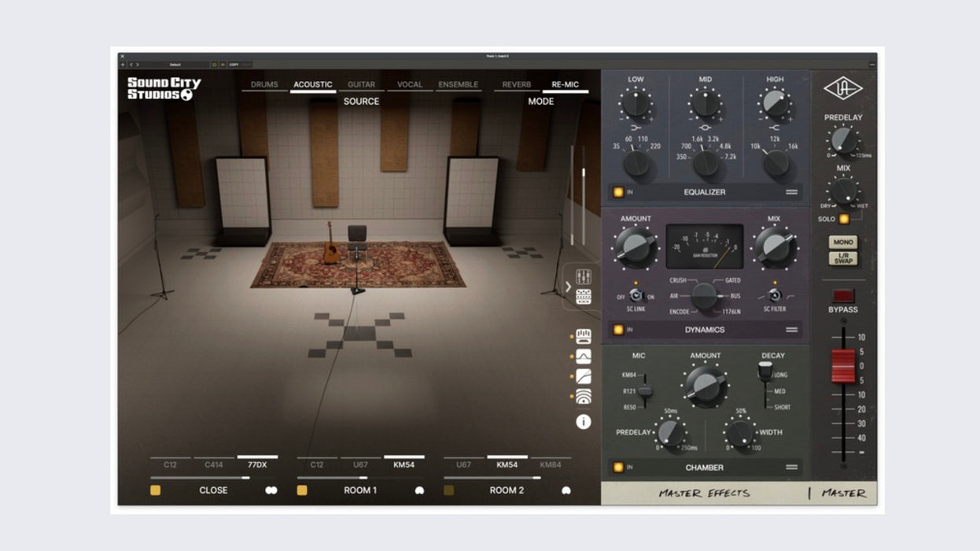980x551 pixels.
Task: Click the bell curve module icon
Action: (x=584, y=357)
